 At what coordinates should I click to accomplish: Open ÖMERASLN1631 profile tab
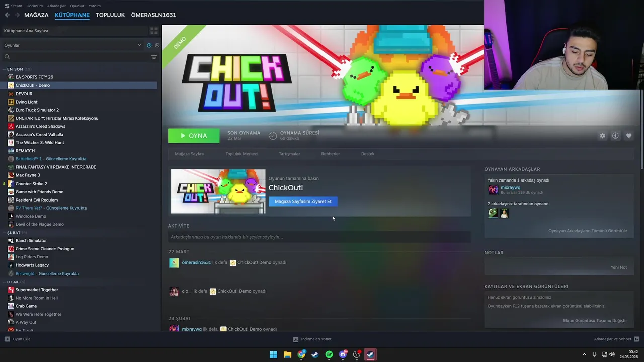pos(153,15)
